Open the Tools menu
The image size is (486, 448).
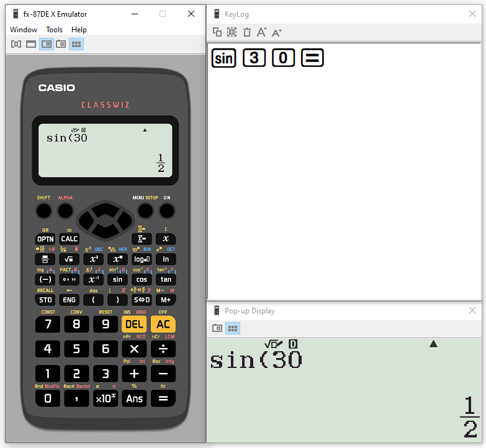coord(54,29)
